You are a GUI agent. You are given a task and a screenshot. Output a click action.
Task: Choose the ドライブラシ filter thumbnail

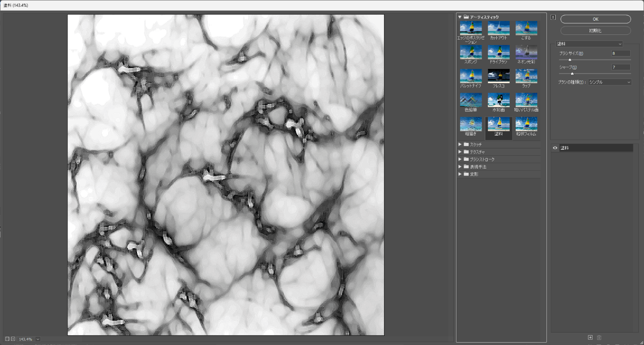(499, 52)
